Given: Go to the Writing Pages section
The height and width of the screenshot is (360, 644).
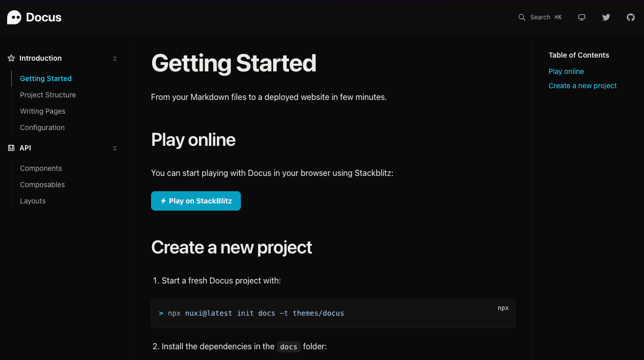Looking at the screenshot, I should pos(42,111).
